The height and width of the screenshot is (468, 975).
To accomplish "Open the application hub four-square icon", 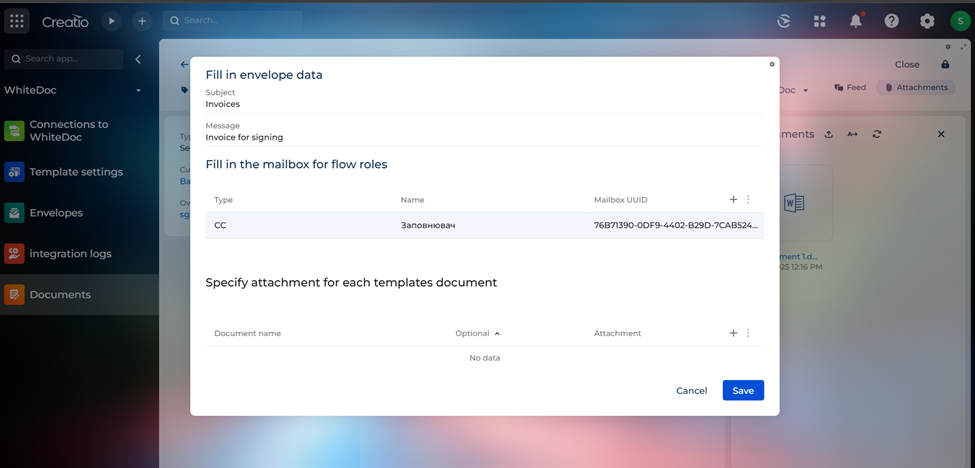I will pyautogui.click(x=820, y=21).
